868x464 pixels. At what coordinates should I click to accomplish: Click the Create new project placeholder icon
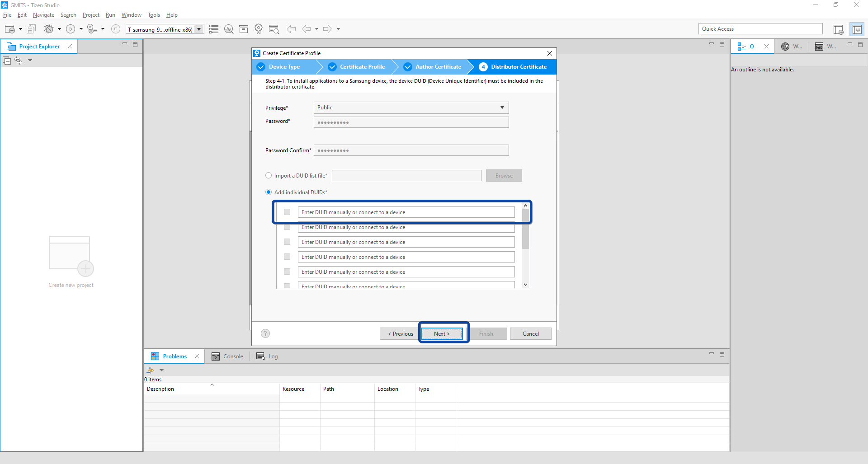71,256
